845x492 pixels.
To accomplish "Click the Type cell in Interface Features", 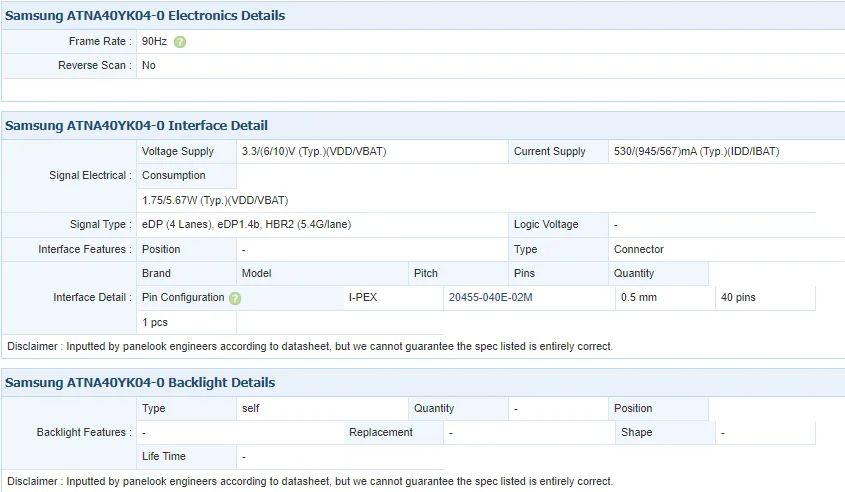I will 558,250.
